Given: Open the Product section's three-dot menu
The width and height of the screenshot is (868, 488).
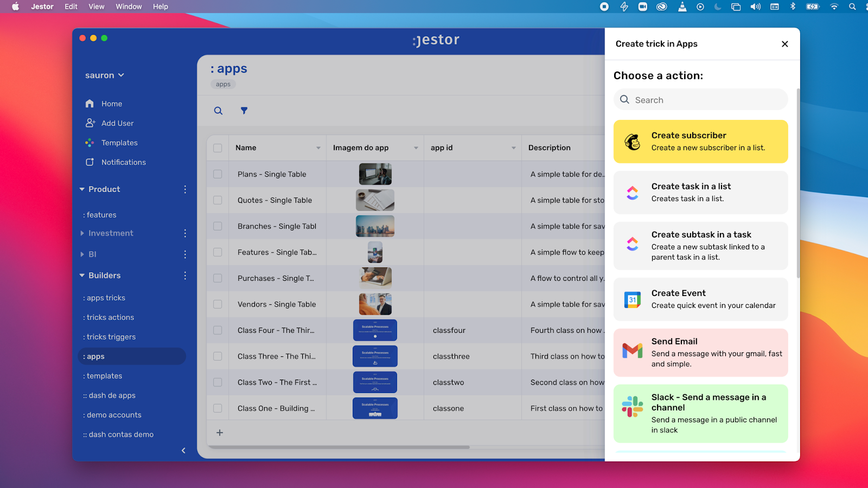Looking at the screenshot, I should tap(185, 189).
